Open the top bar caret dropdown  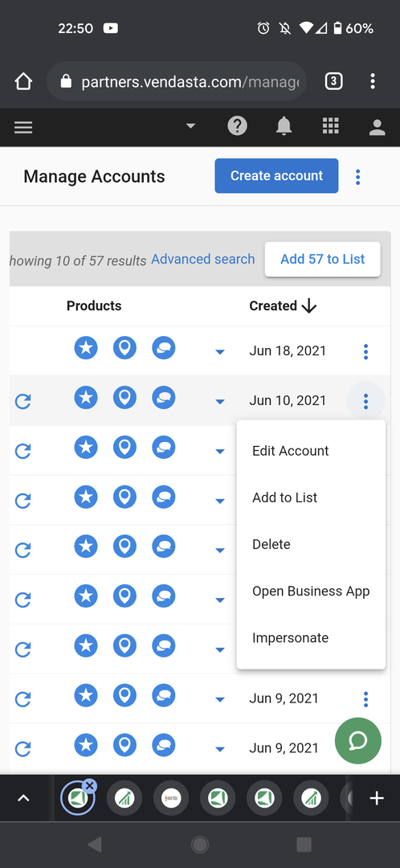point(190,126)
